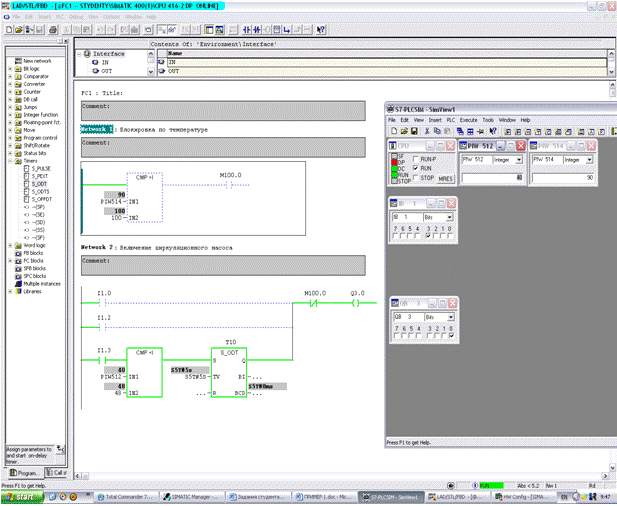The width and height of the screenshot is (617, 506).
Task: Open the Integer format dropdown for PIW 512
Action: [520, 159]
